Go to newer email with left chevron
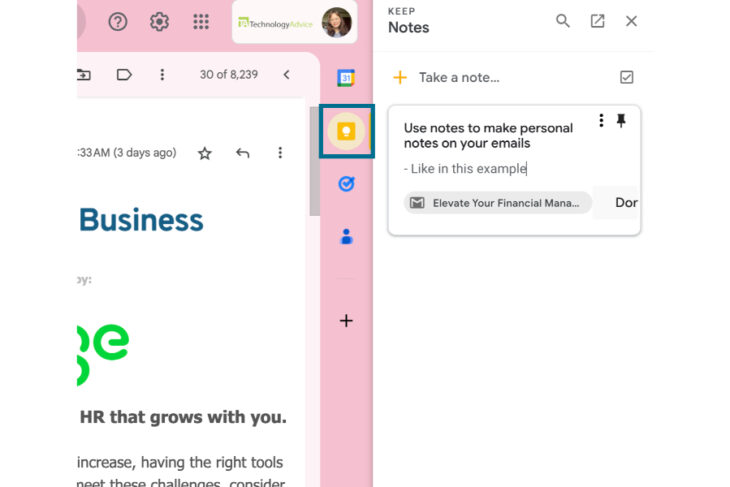The image size is (730, 487). (287, 74)
